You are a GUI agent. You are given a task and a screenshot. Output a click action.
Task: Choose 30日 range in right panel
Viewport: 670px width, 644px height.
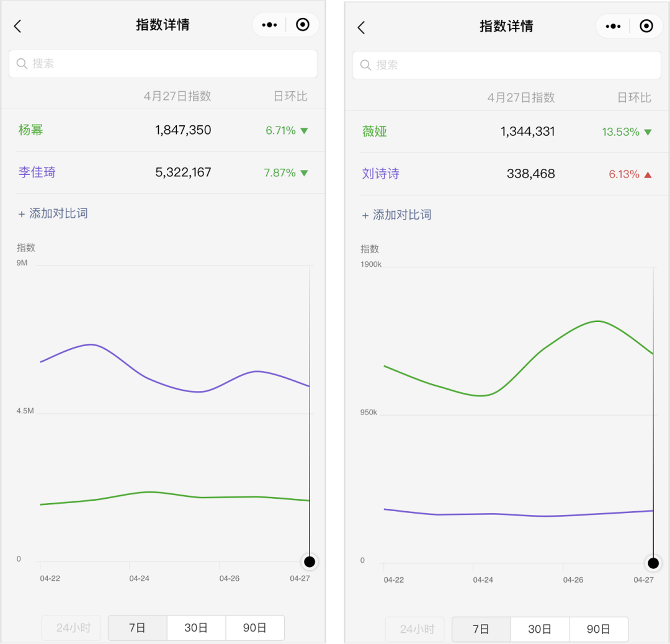tap(540, 629)
